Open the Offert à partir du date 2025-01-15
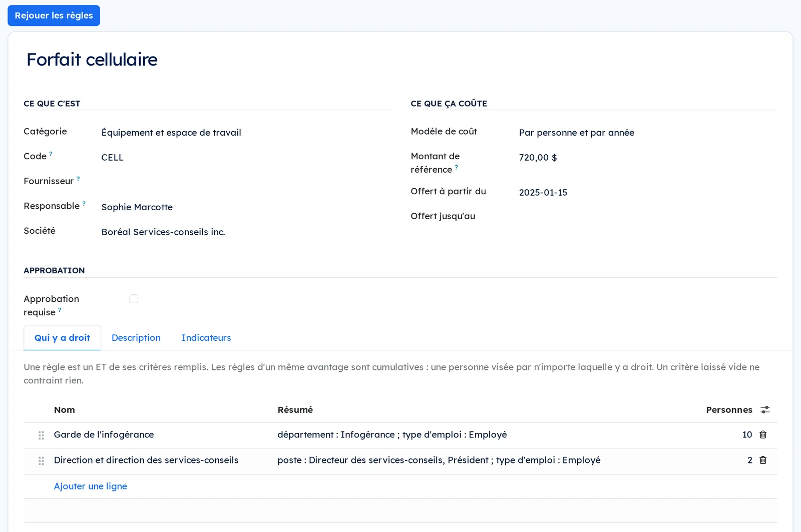 (x=648, y=193)
